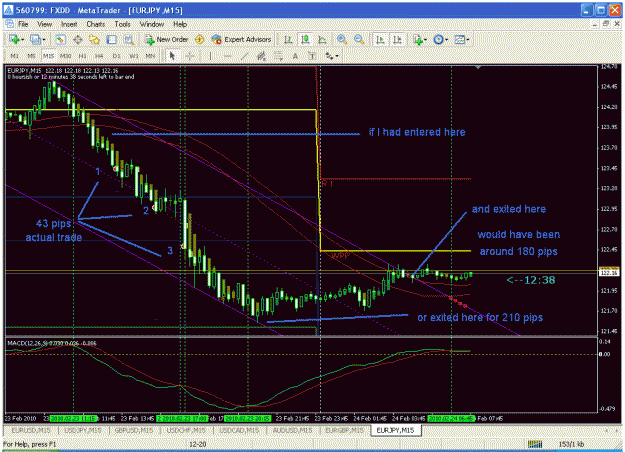Switch timeframe to M30
The width and height of the screenshot is (625, 452).
(x=65, y=56)
